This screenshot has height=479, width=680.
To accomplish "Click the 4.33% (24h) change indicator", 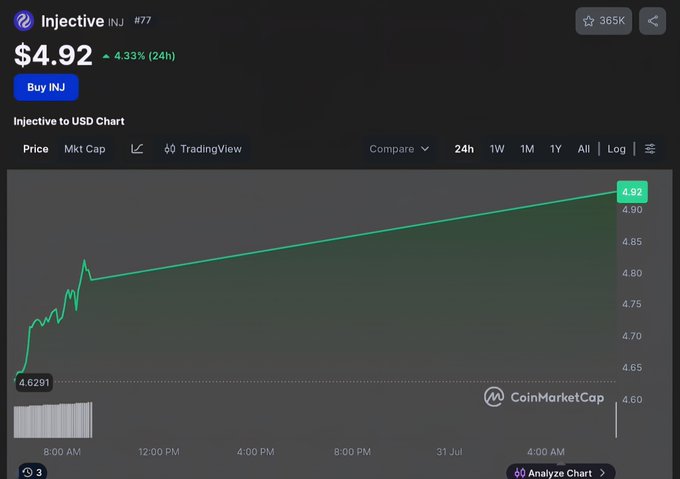I will [139, 56].
